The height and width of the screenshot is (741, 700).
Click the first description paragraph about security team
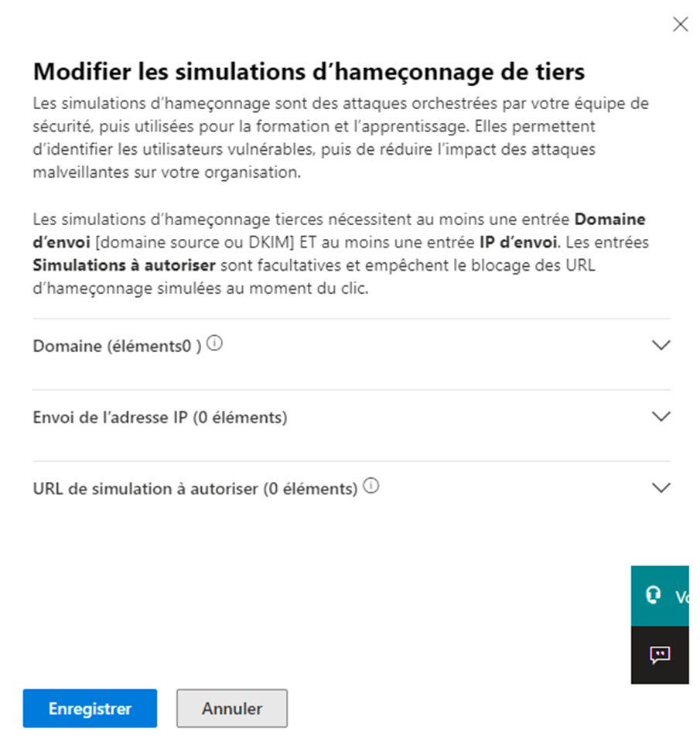tap(340, 138)
